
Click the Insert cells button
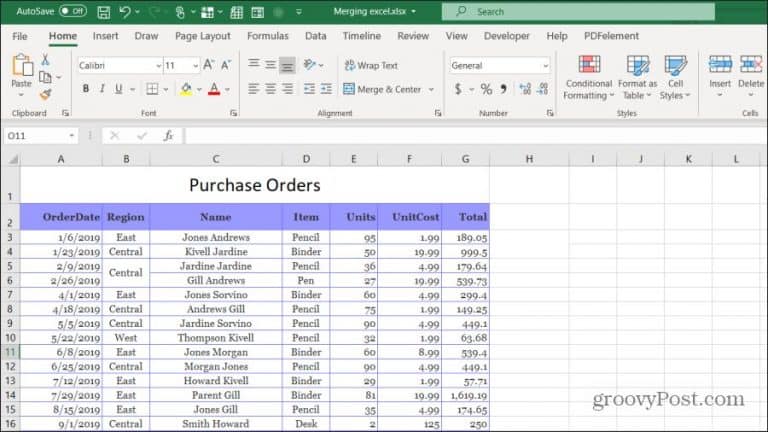coord(720,76)
